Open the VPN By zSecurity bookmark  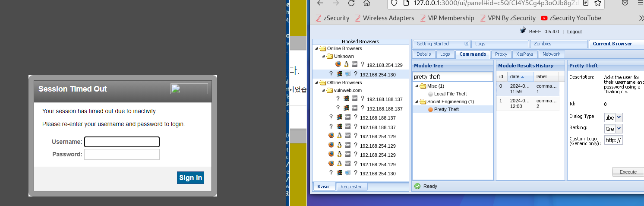(x=508, y=18)
